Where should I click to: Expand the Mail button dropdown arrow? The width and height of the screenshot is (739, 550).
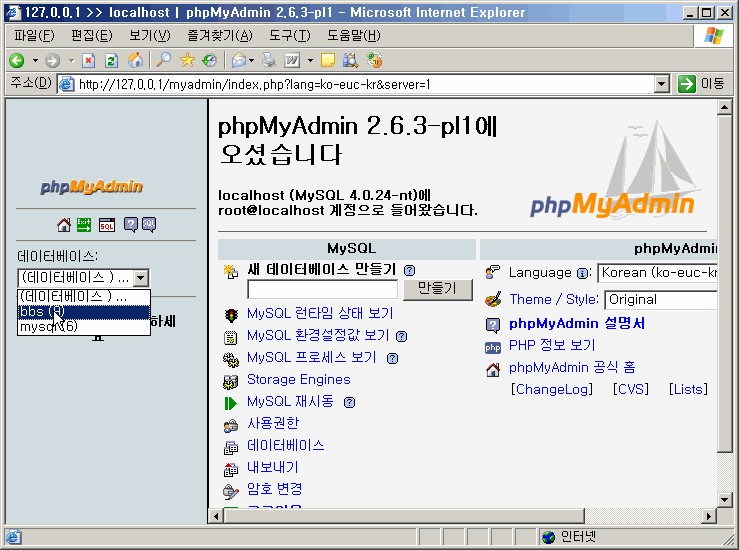click(x=251, y=60)
